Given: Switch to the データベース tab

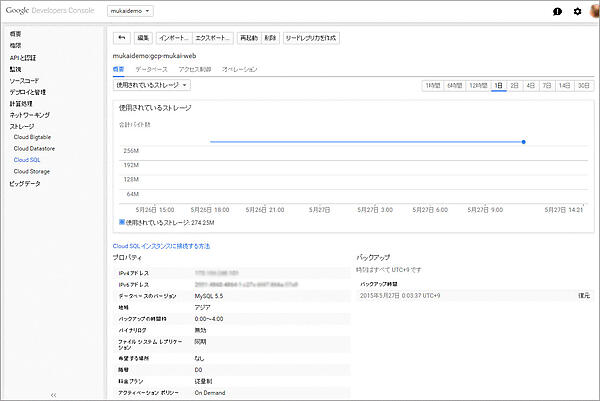Looking at the screenshot, I should 152,69.
